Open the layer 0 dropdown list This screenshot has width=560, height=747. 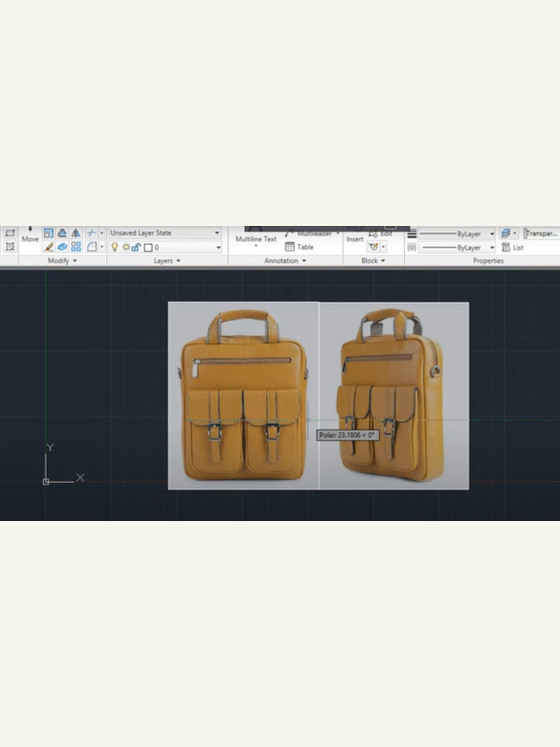pyautogui.click(x=218, y=247)
